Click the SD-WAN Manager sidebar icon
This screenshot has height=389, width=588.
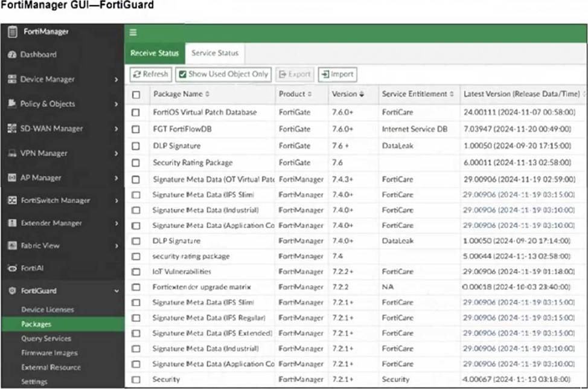tap(11, 129)
